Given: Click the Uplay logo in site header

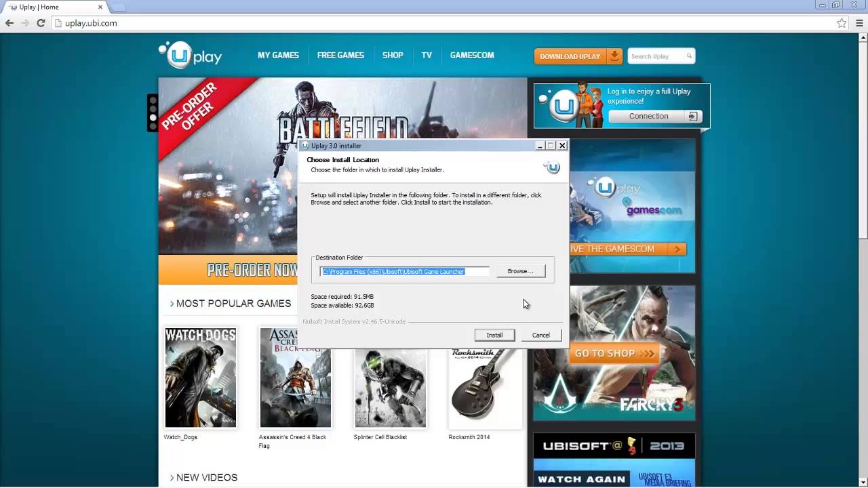Looking at the screenshot, I should pyautogui.click(x=190, y=56).
